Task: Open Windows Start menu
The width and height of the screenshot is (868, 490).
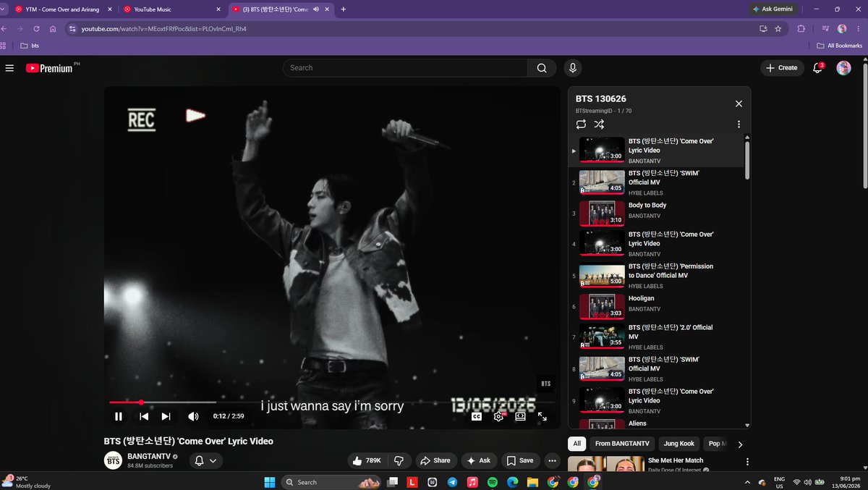Action: click(270, 482)
